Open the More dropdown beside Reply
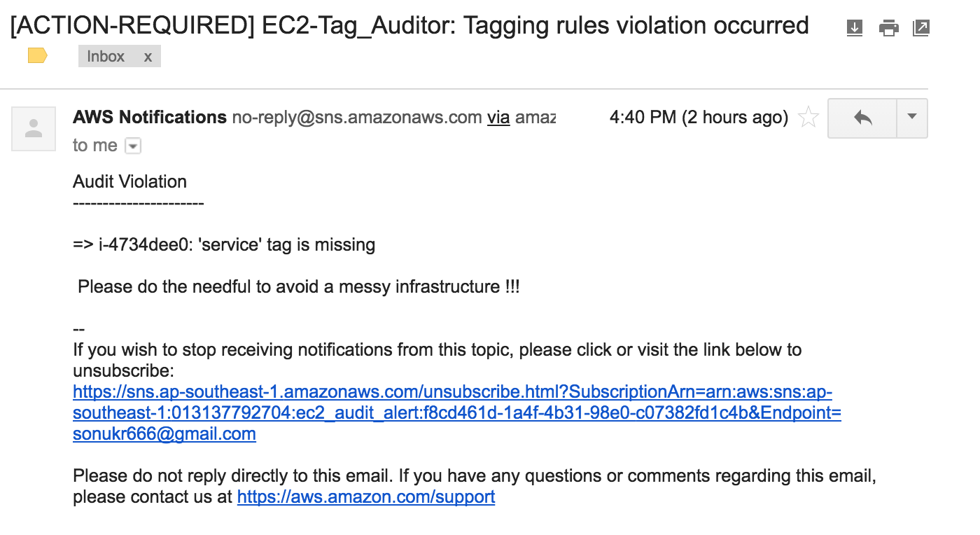Screen dimensions: 980x535 pos(912,118)
